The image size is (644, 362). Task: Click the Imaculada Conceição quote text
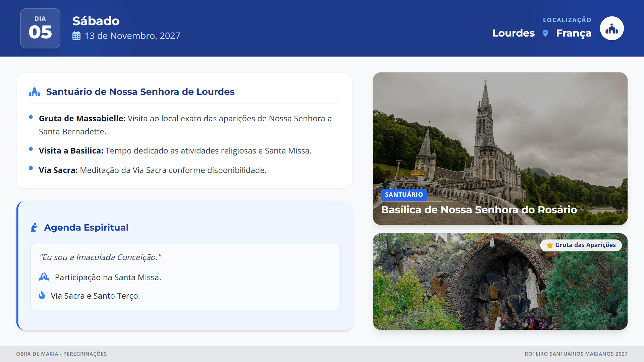click(x=100, y=257)
